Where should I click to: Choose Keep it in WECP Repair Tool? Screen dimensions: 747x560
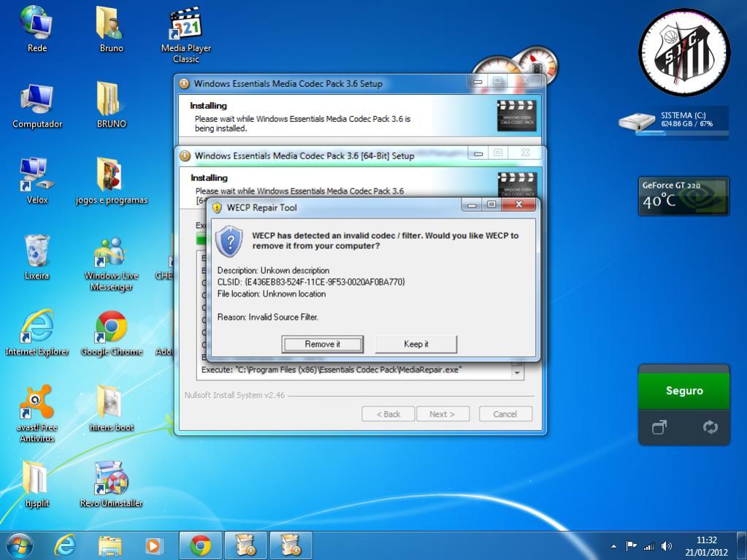[x=416, y=344]
